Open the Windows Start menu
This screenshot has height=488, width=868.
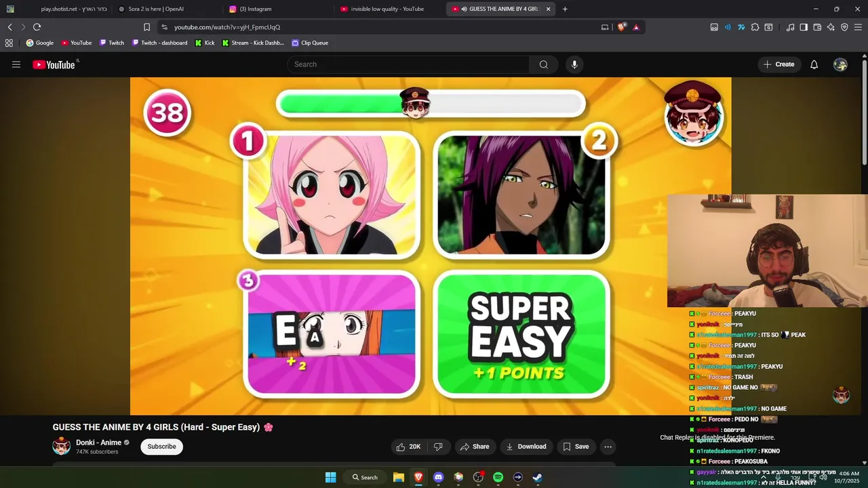330,477
